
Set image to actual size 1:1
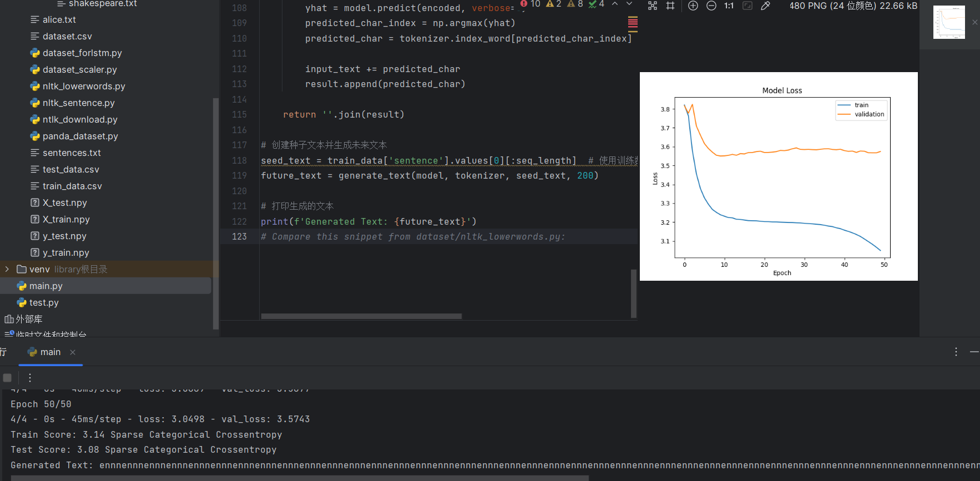click(x=729, y=6)
